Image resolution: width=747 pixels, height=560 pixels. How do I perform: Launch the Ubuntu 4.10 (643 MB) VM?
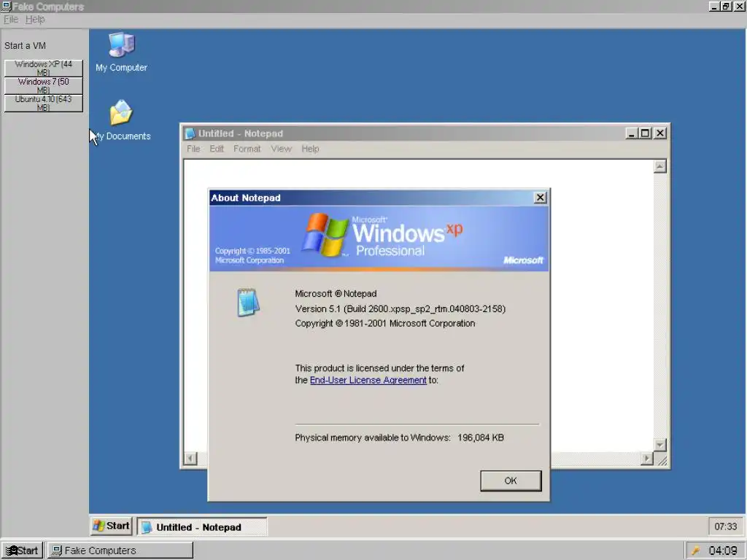tap(43, 104)
